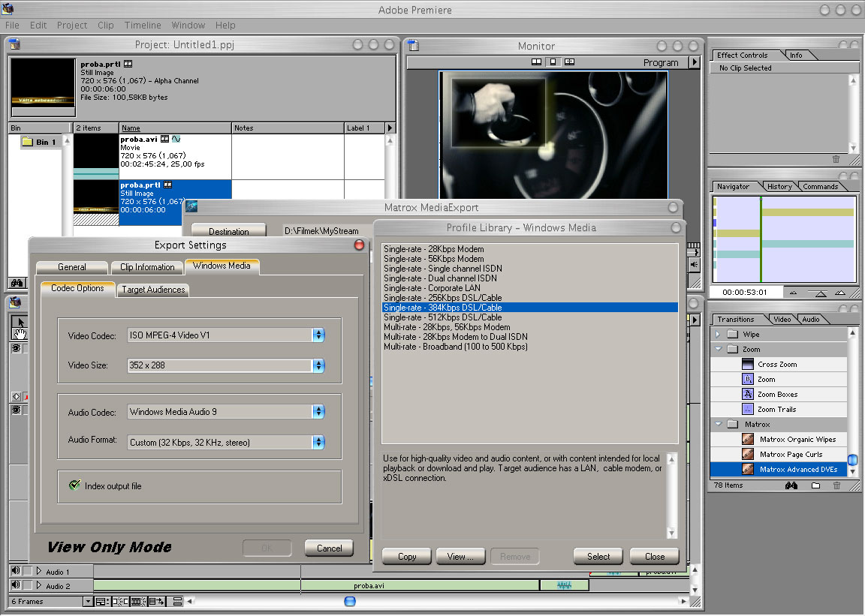Switch to the Target Audiences tab
Image resolution: width=865 pixels, height=616 pixels.
[153, 290]
